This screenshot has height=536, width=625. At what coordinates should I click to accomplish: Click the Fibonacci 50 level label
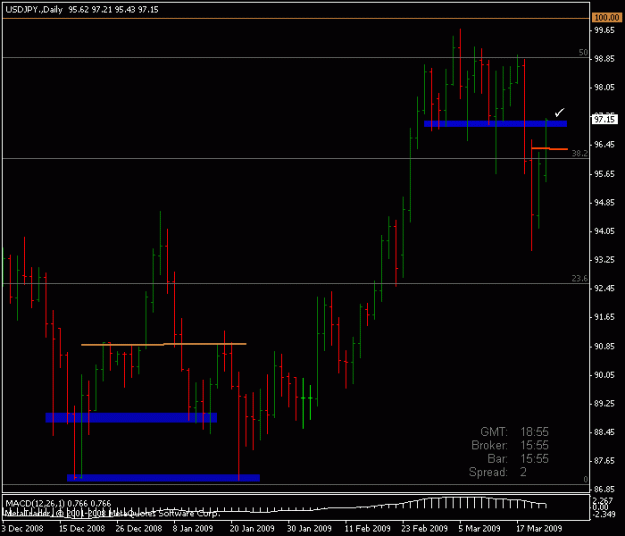583,53
